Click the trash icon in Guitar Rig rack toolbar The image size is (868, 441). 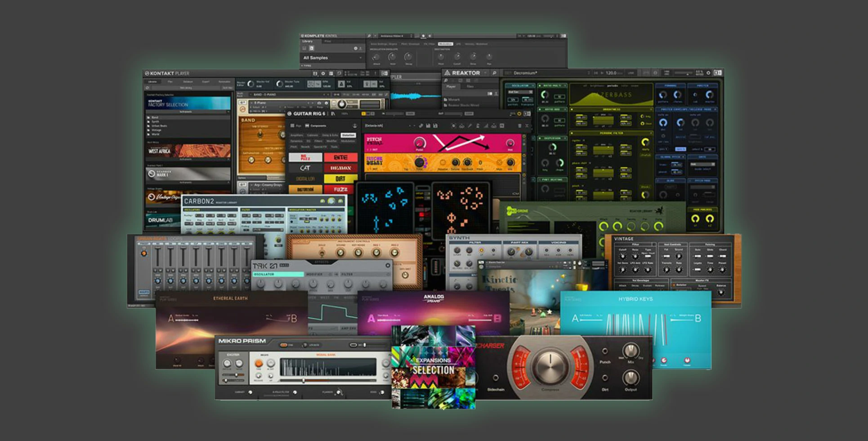(x=519, y=126)
